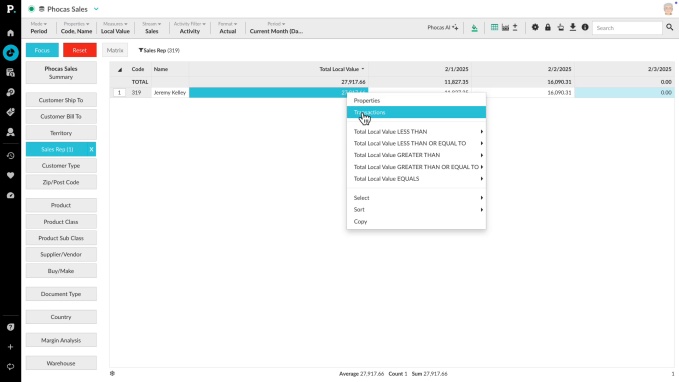Open Favorites heart icon in sidebar
Screen dimensions: 679x382
point(10,175)
